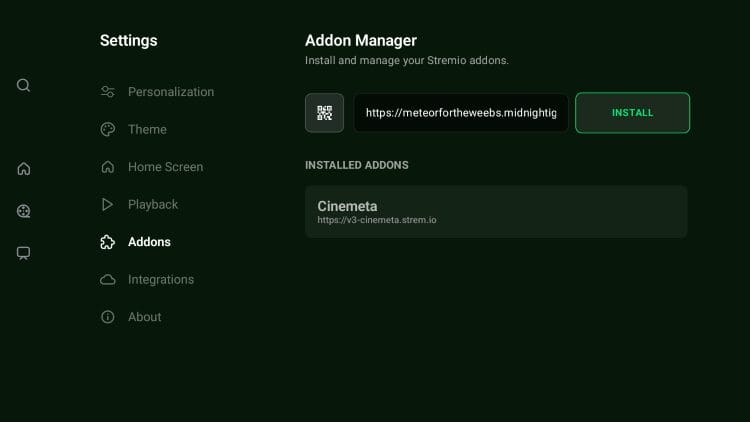This screenshot has width=750, height=422.
Task: Focus the addon URL input field
Action: (461, 113)
